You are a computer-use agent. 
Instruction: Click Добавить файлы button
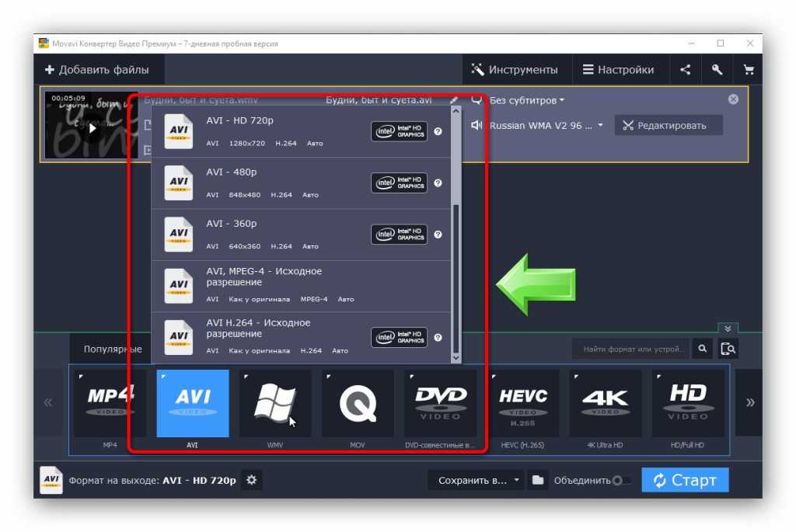point(97,69)
